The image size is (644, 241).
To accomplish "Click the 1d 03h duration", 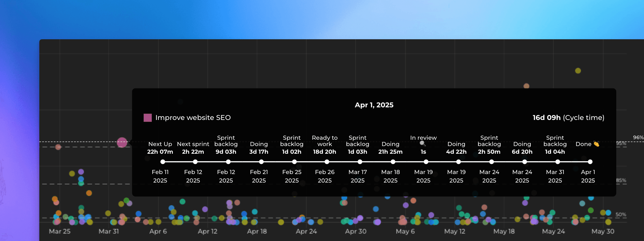I will [358, 152].
